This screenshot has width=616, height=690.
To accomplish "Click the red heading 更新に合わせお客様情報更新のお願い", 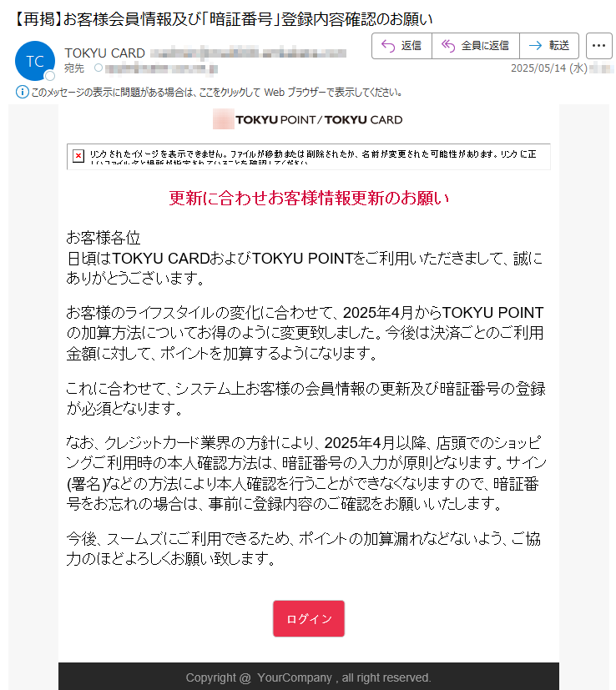I will [x=309, y=198].
